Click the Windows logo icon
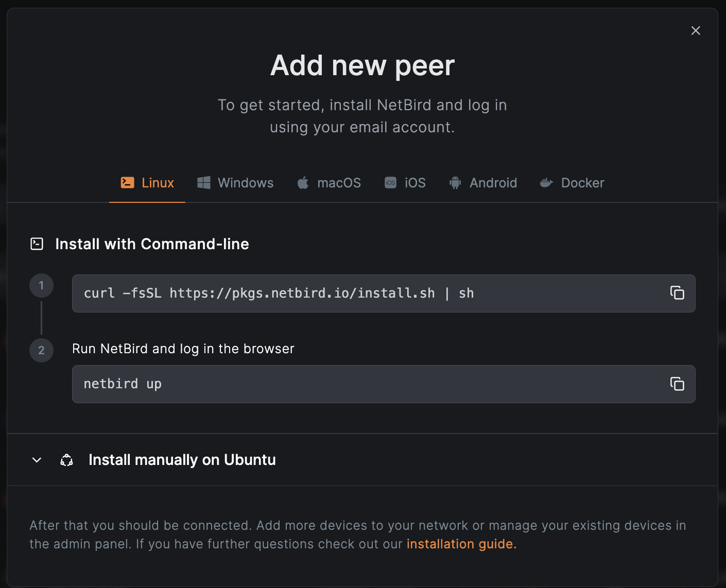This screenshot has height=588, width=726. pos(204,183)
